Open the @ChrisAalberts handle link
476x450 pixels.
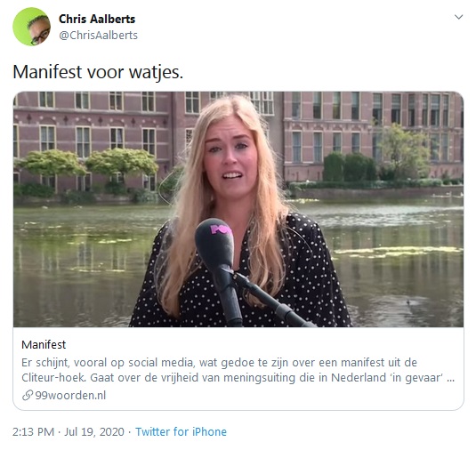[x=98, y=36]
